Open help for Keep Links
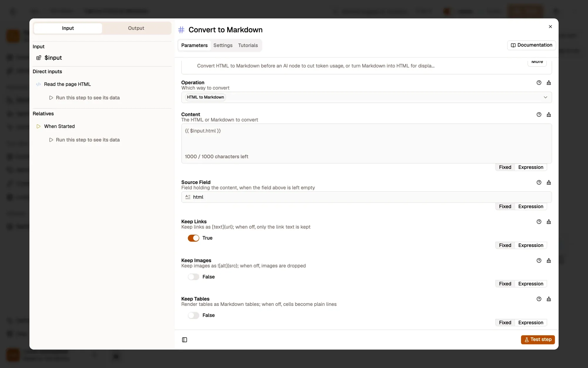Image resolution: width=588 pixels, height=368 pixels. click(x=539, y=222)
